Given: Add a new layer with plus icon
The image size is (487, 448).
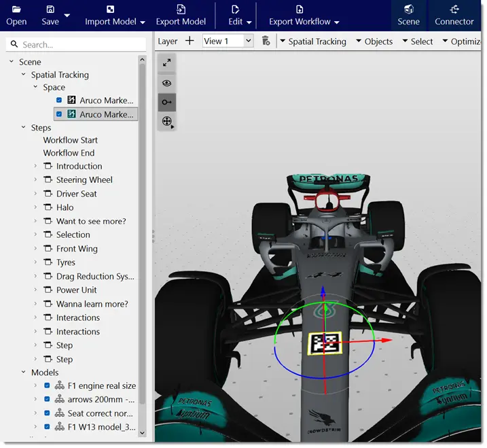Looking at the screenshot, I should [190, 41].
